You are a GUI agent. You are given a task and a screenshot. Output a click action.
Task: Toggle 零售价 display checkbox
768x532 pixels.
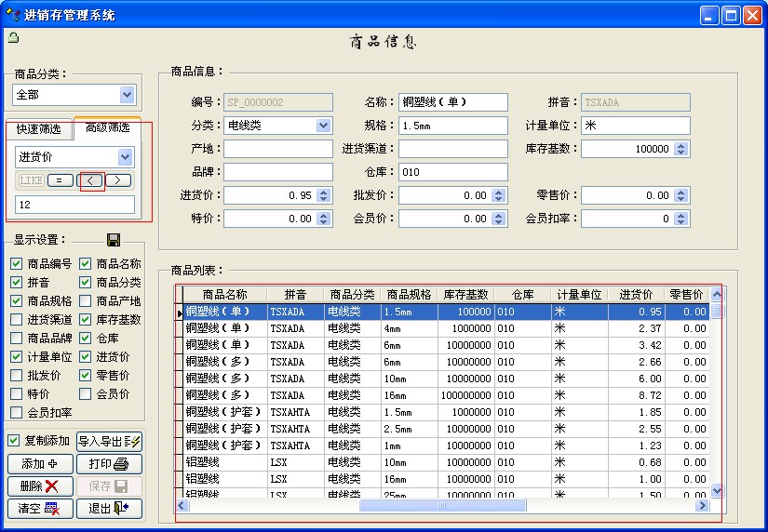(86, 376)
